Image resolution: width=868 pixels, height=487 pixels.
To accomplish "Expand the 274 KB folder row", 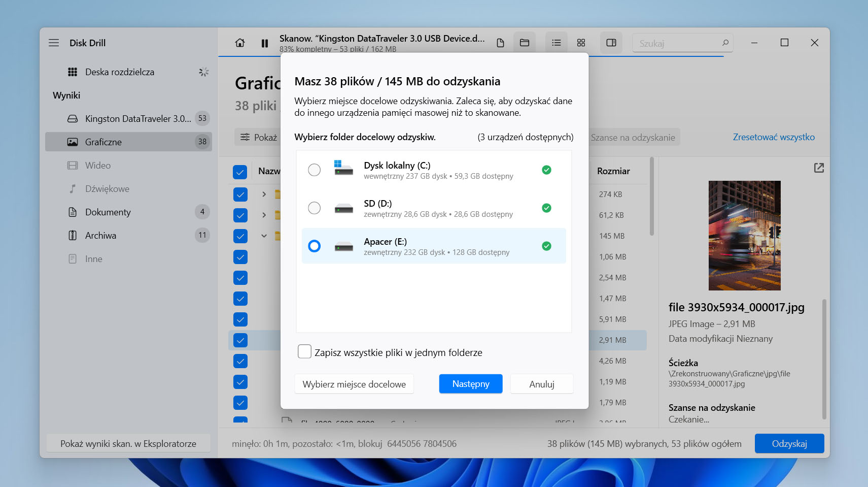I will (264, 194).
